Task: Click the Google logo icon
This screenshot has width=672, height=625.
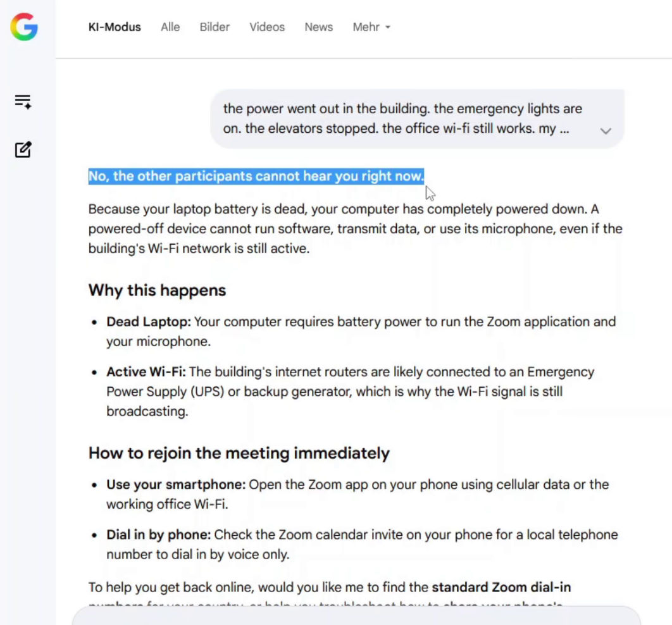Action: click(x=24, y=27)
